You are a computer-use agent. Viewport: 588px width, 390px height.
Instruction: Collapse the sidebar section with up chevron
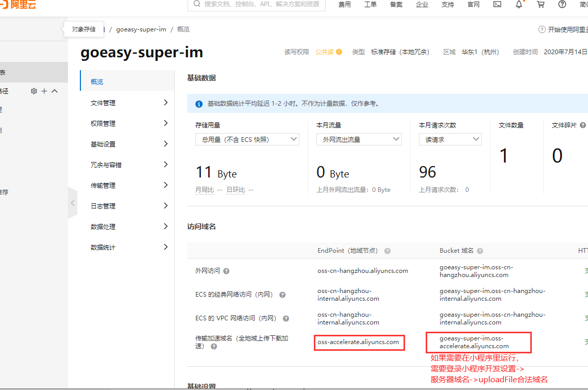[55, 91]
